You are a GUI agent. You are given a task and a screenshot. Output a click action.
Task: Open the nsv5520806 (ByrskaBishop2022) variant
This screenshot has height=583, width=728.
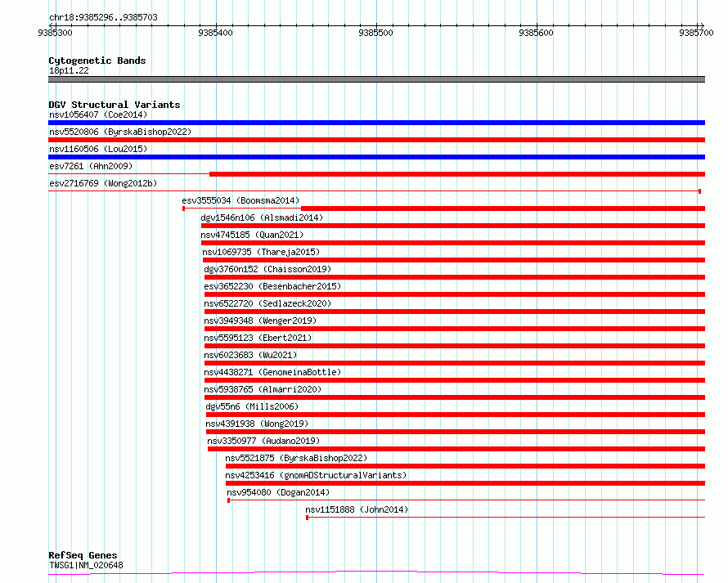(x=120, y=132)
